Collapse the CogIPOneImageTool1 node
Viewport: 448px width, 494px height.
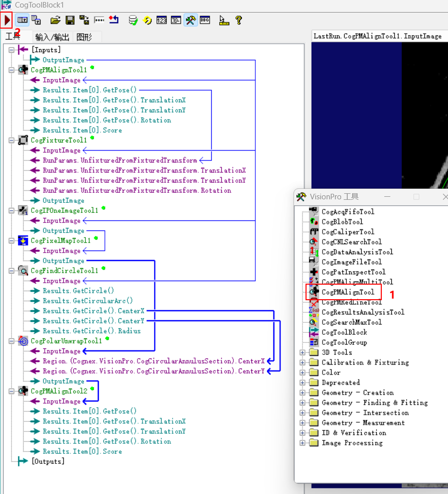pos(12,210)
